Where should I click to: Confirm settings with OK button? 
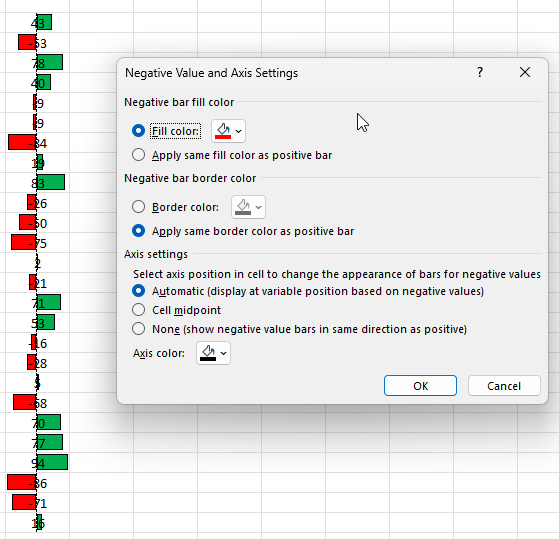pyautogui.click(x=420, y=386)
